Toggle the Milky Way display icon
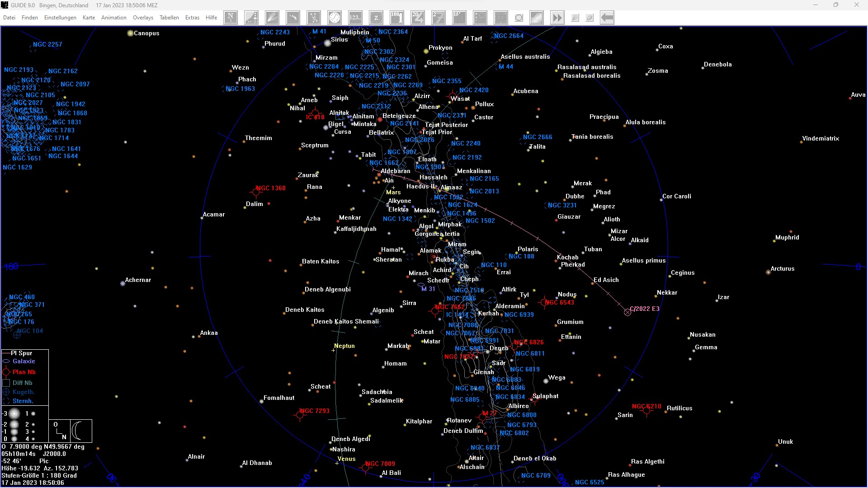868x488 pixels. tap(537, 18)
